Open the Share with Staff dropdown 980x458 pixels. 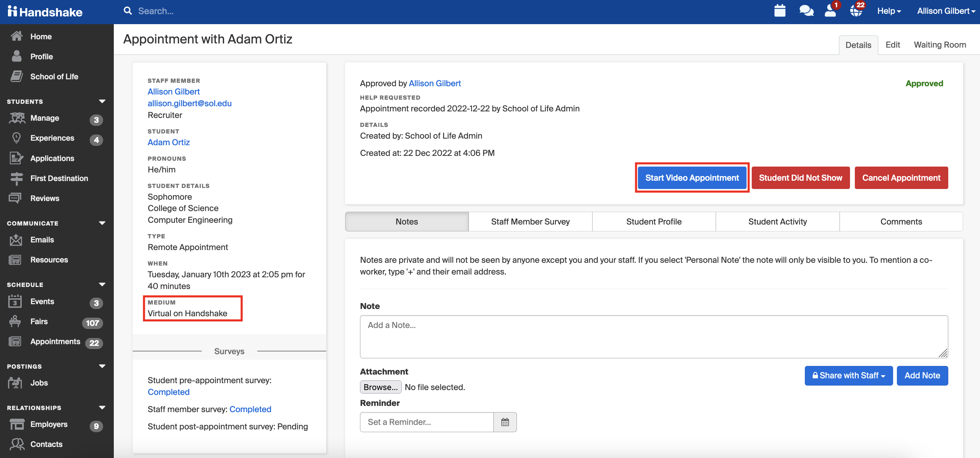[848, 376]
